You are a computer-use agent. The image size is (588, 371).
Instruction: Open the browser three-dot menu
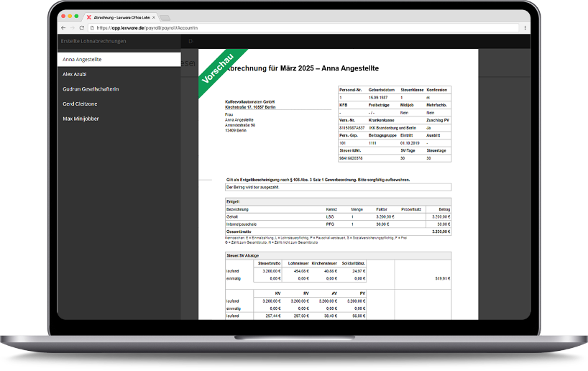524,28
